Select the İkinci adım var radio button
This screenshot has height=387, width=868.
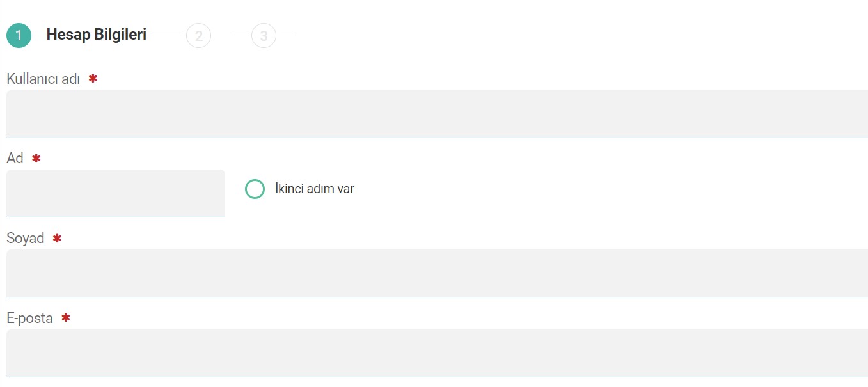255,189
